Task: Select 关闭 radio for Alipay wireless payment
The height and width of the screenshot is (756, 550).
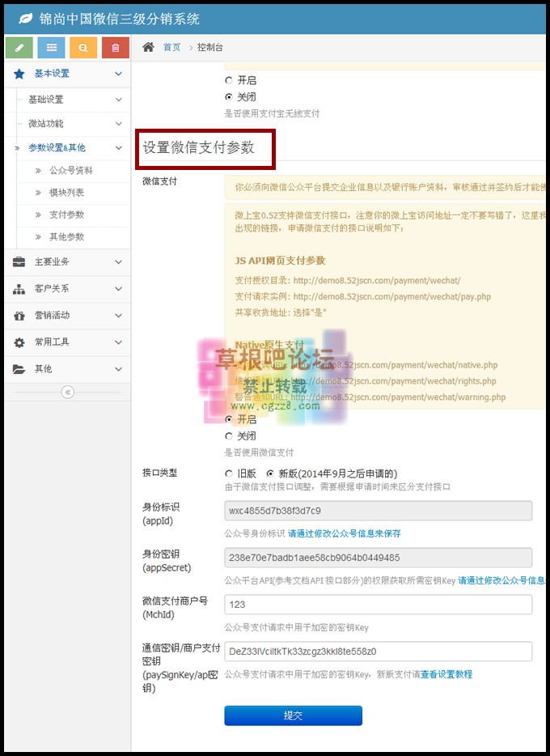Action: [229, 97]
